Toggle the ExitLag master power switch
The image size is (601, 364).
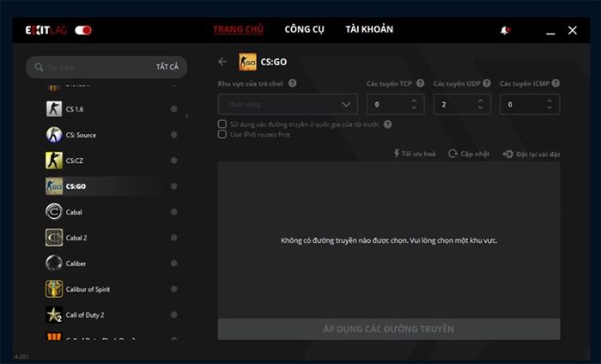point(82,30)
